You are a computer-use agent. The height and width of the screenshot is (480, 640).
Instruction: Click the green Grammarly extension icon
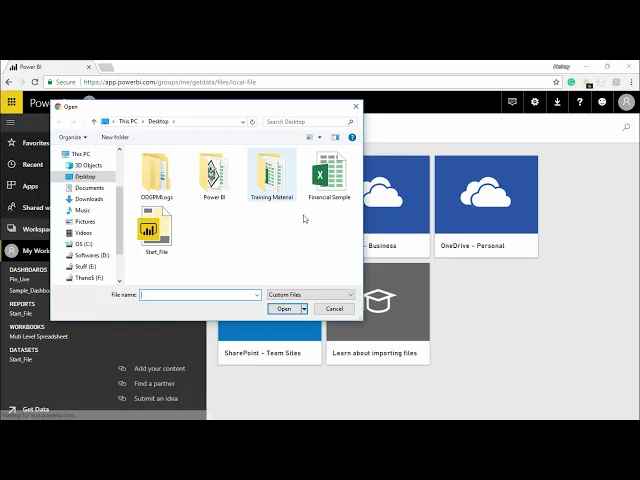(x=571, y=82)
